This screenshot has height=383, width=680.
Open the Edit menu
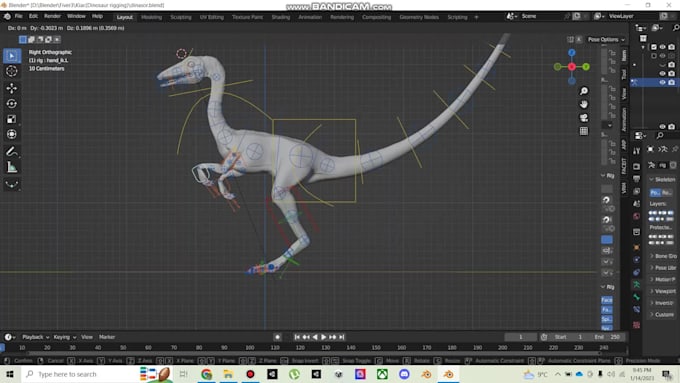click(33, 16)
